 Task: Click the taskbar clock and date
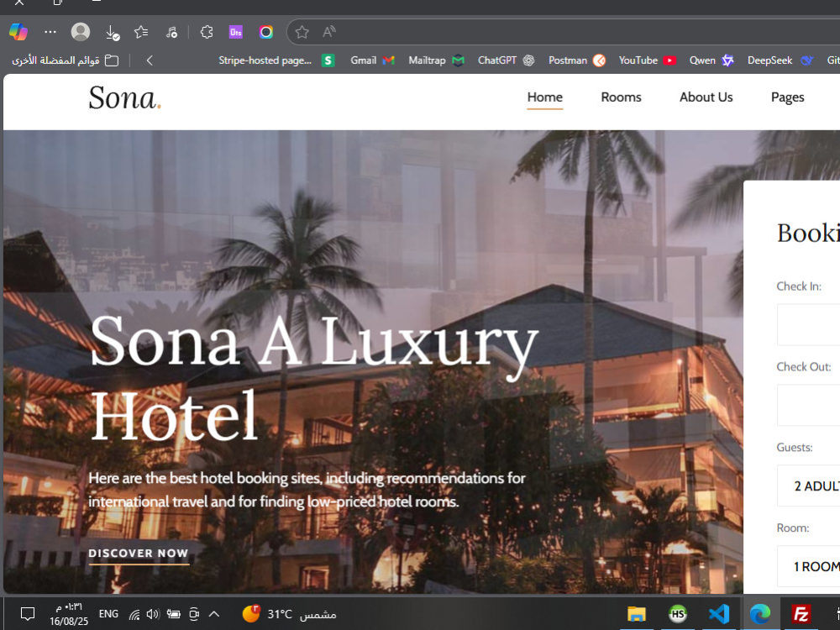(69, 614)
